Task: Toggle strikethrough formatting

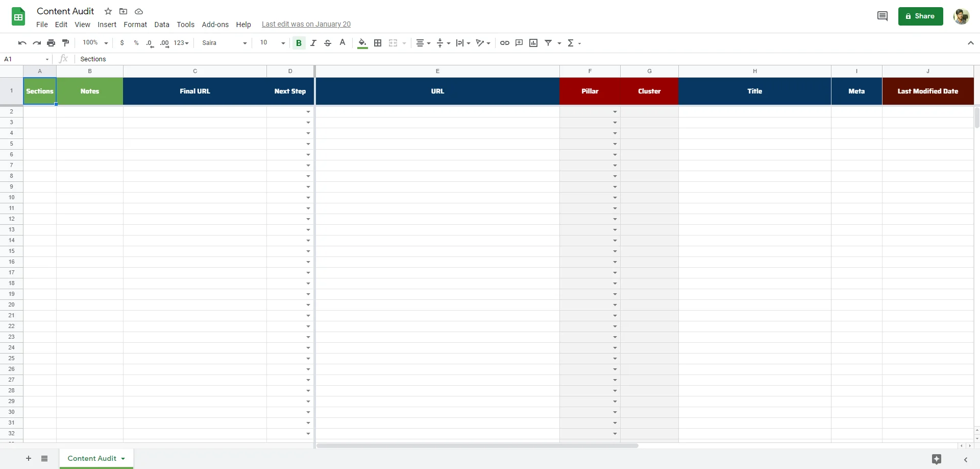Action: point(328,43)
